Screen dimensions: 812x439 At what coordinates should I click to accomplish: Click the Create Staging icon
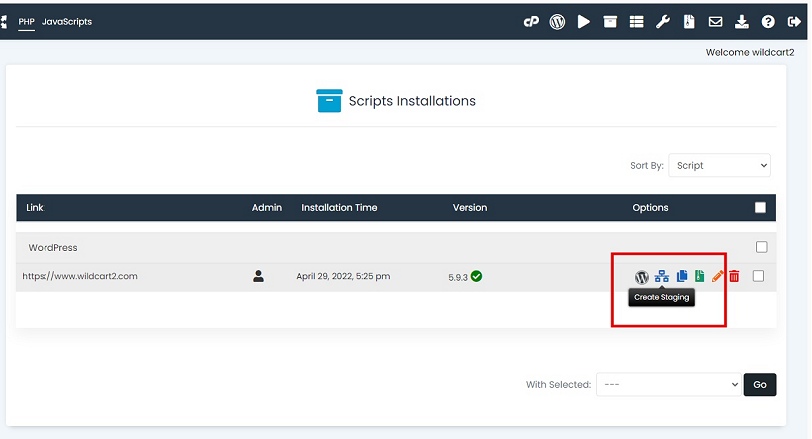point(662,277)
